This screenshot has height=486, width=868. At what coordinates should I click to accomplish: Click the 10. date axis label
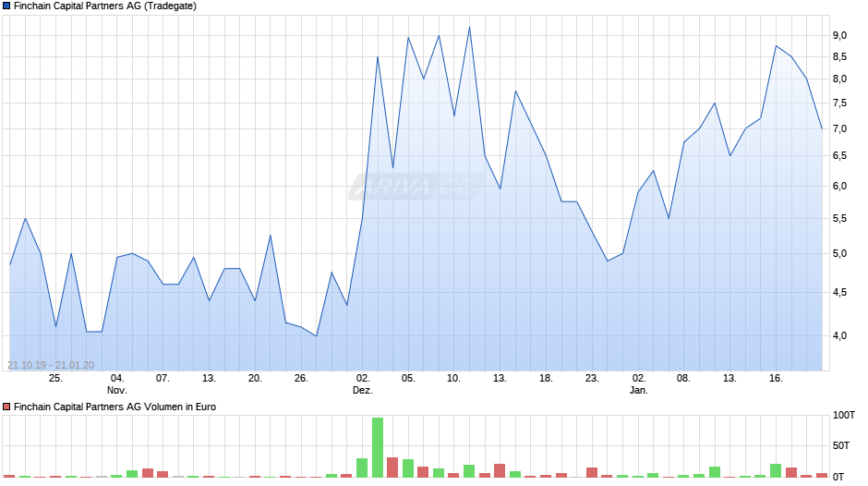(453, 378)
